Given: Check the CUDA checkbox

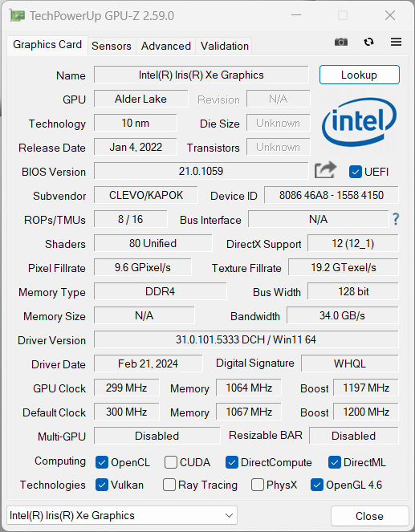Looking at the screenshot, I should click(171, 462).
